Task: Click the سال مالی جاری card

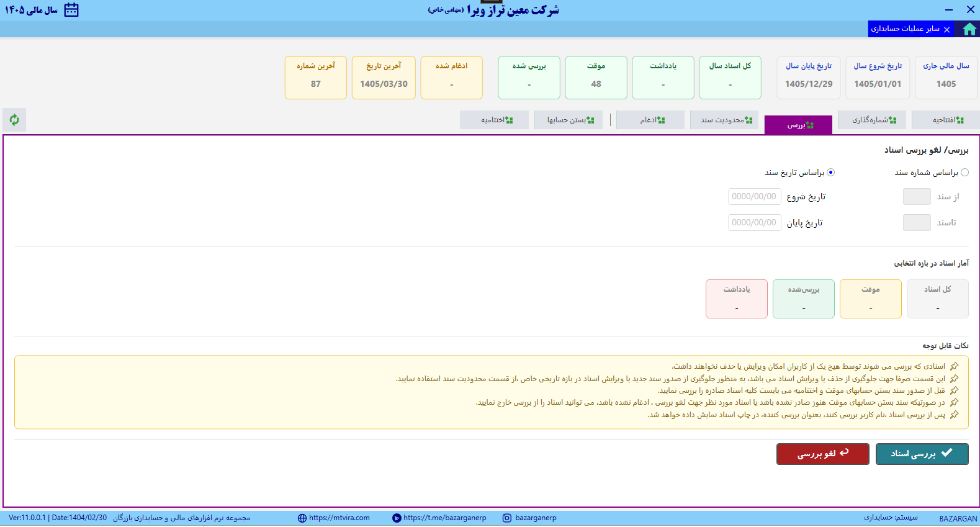Action: (x=946, y=78)
